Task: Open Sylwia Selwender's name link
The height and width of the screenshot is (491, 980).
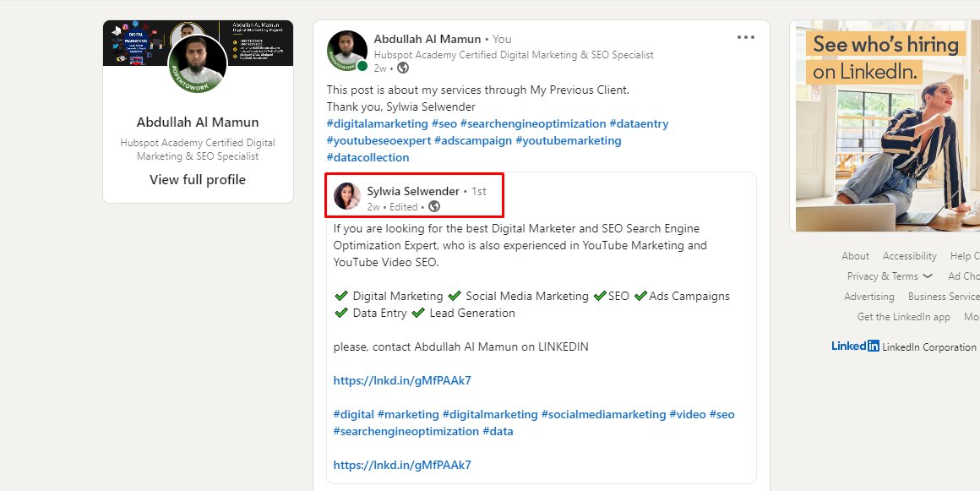Action: click(x=413, y=191)
